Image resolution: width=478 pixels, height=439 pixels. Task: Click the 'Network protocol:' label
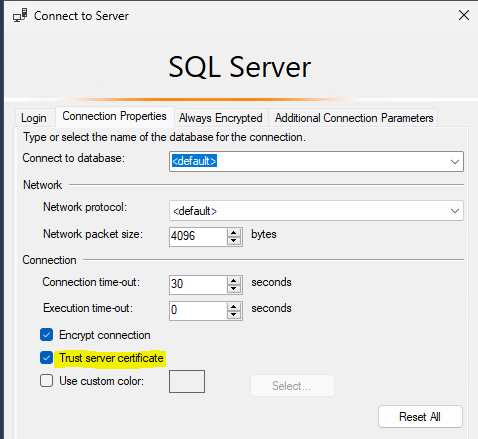pyautogui.click(x=85, y=207)
